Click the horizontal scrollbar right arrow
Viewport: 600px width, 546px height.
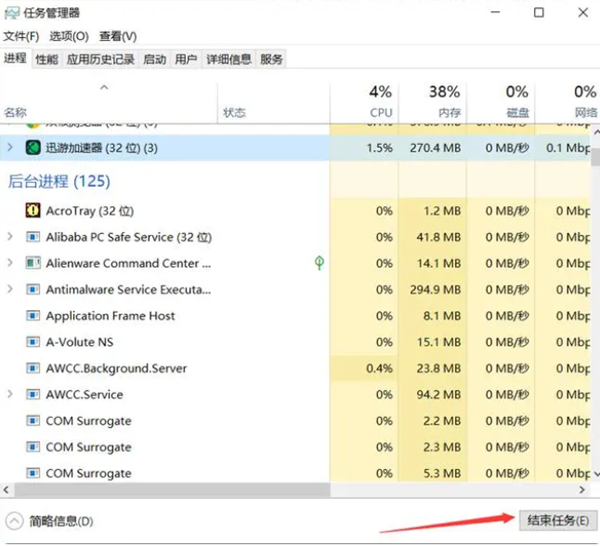tap(582, 490)
